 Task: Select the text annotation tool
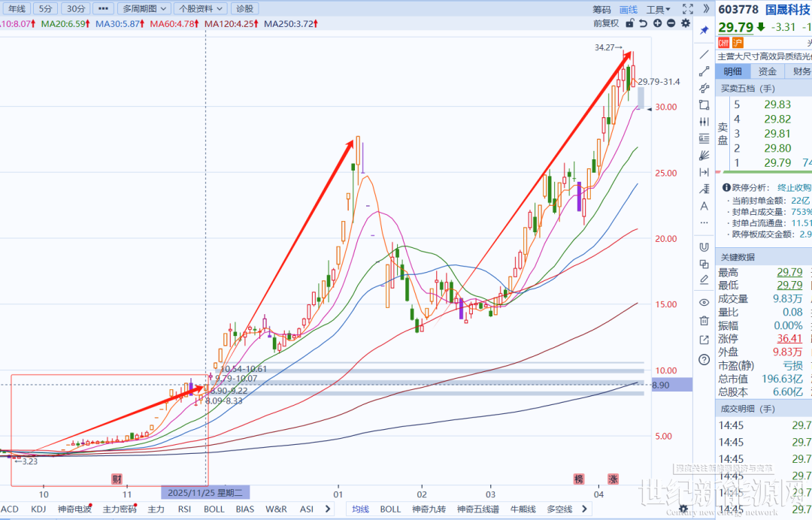(704, 206)
